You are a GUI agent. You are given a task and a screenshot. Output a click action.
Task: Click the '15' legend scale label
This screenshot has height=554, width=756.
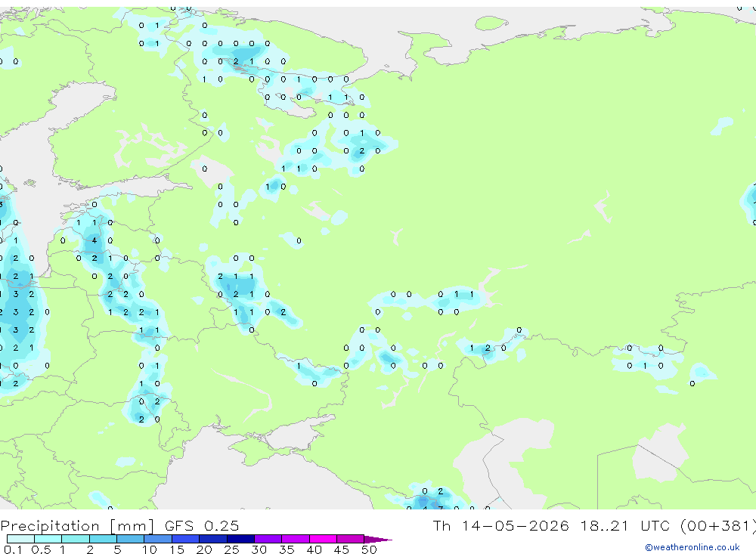tap(177, 549)
